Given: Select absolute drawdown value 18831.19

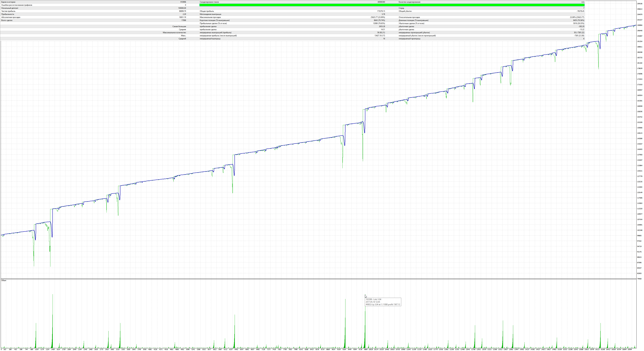Looking at the screenshot, I should pos(183,17).
